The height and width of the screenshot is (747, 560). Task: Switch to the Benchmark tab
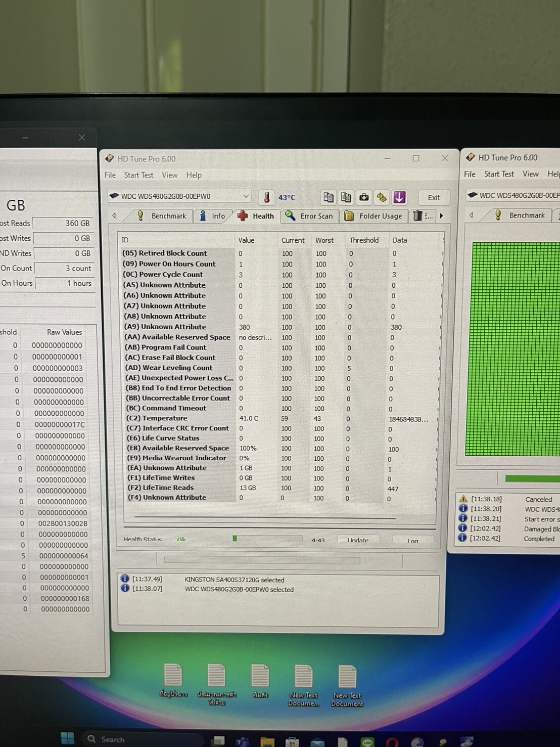[162, 216]
